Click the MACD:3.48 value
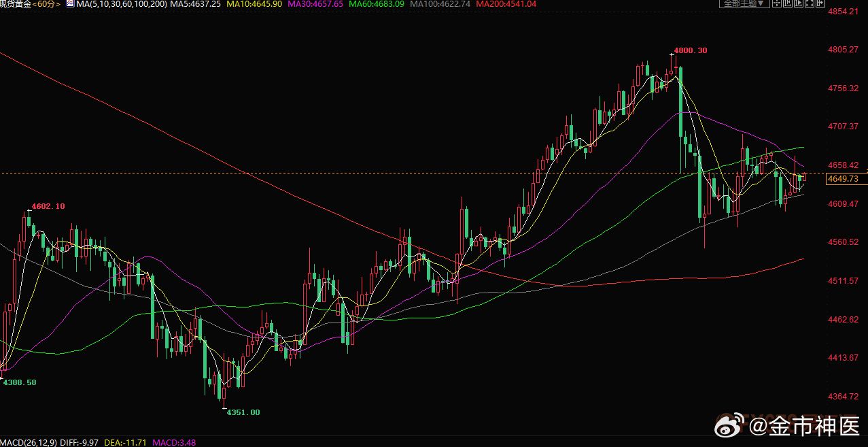The height and width of the screenshot is (447, 868). 175,442
